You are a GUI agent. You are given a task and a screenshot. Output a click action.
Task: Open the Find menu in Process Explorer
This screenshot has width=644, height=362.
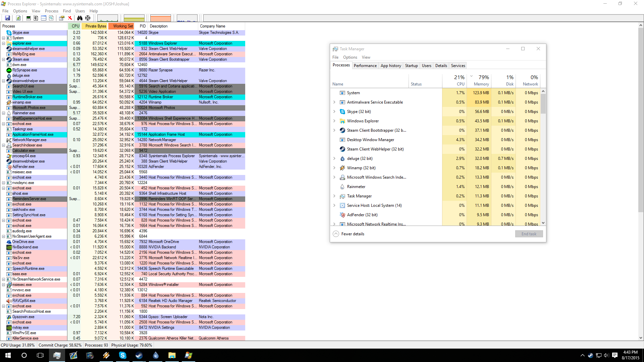click(x=67, y=11)
